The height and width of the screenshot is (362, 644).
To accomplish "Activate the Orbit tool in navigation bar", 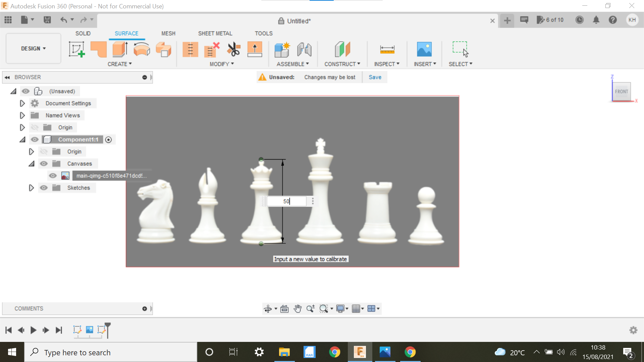I will click(x=268, y=309).
